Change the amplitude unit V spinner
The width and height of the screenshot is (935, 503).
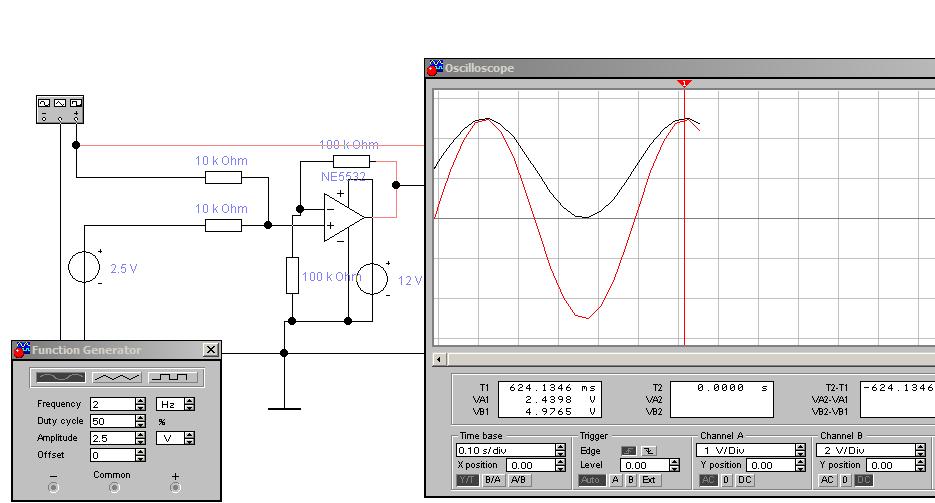189,438
